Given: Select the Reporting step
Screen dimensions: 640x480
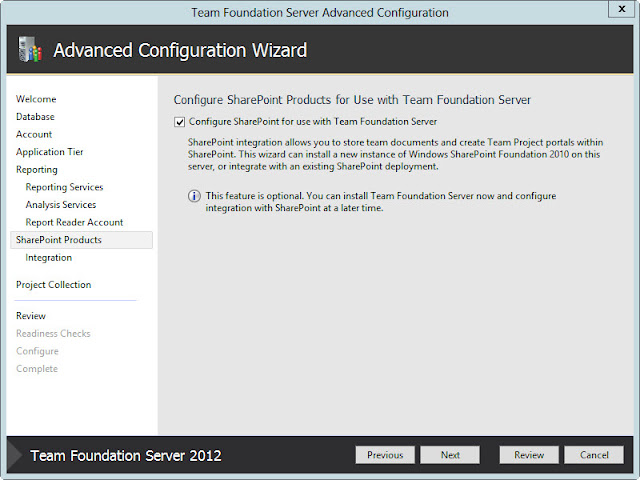Looking at the screenshot, I should (x=37, y=169).
